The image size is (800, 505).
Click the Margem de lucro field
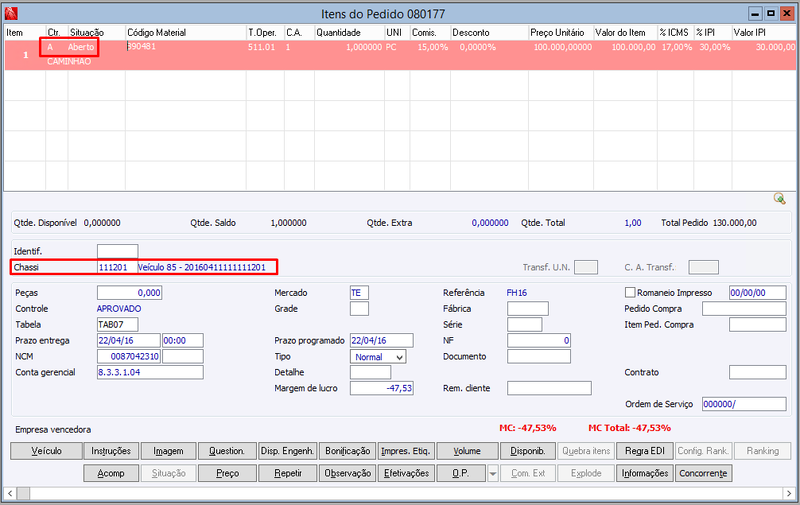382,388
